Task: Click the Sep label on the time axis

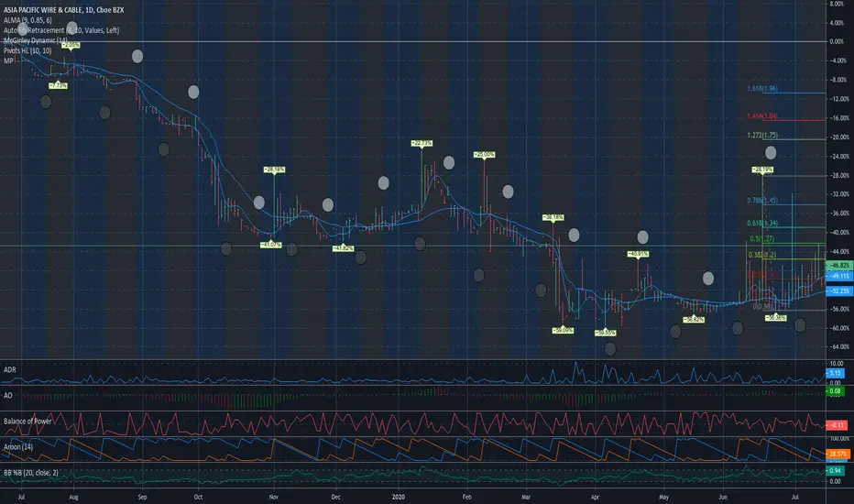Action: 142,497
